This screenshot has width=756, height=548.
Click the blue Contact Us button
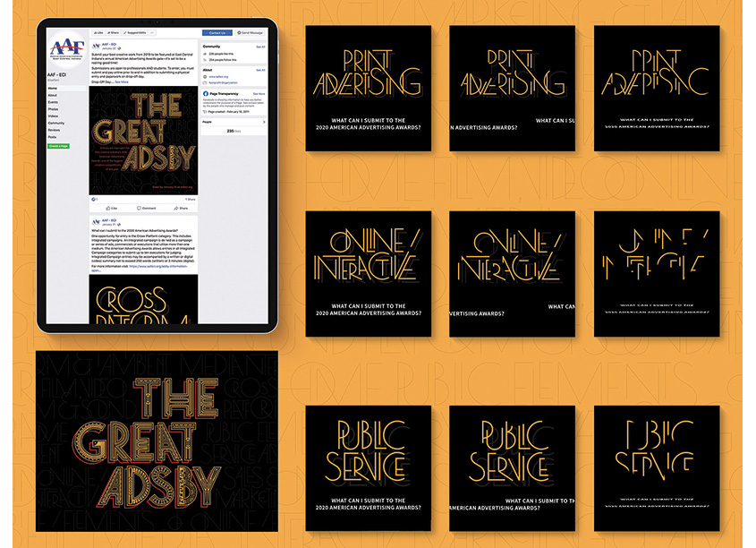217,33
